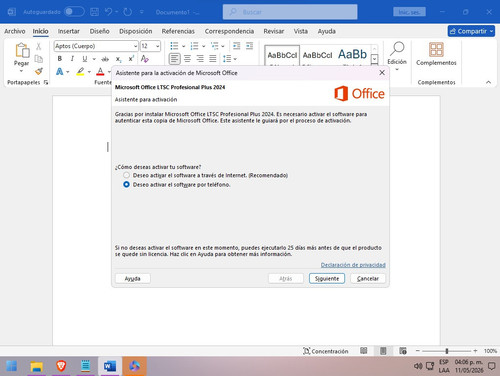Click the Paste (Pegar) clipboard icon
Screen dimensions: 500x376
[22, 50]
